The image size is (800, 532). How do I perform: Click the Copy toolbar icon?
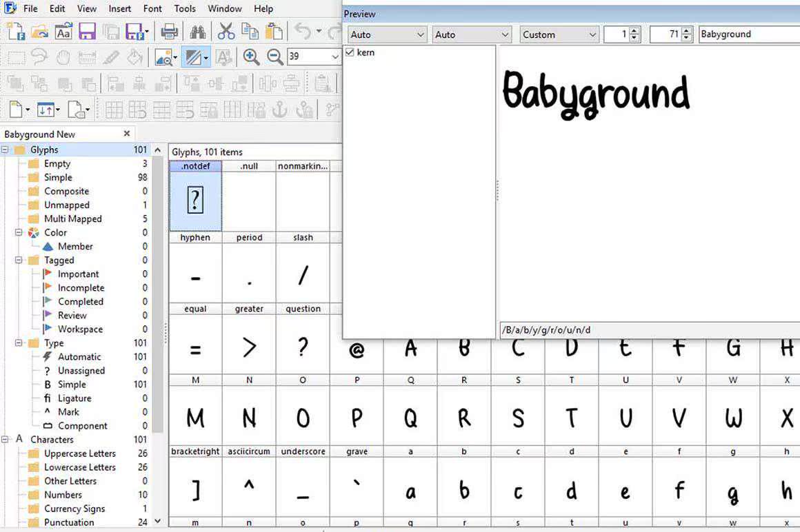tap(250, 32)
